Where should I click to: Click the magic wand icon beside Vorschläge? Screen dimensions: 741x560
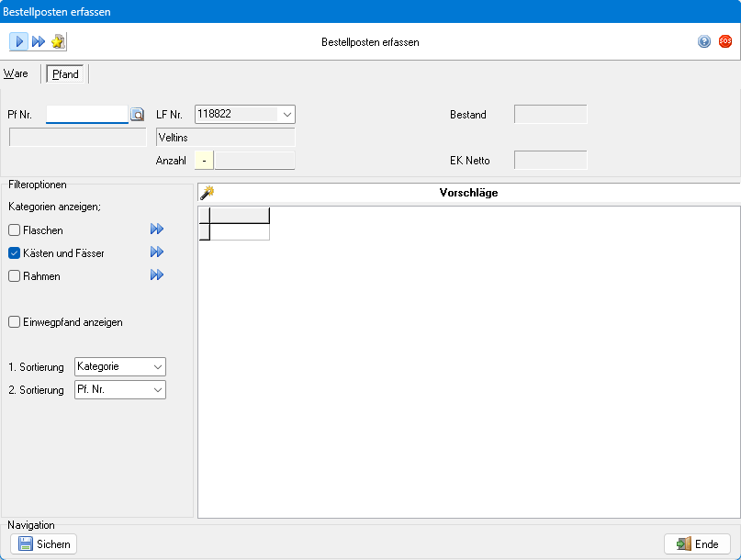(208, 193)
